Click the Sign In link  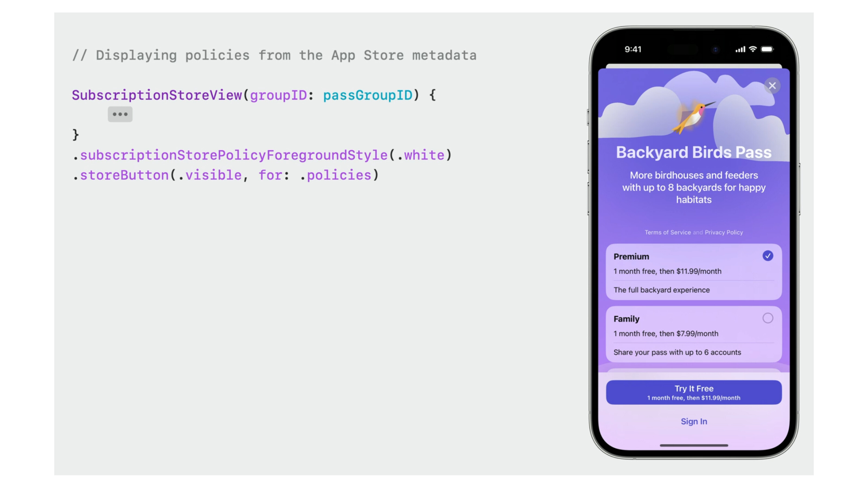pos(694,421)
